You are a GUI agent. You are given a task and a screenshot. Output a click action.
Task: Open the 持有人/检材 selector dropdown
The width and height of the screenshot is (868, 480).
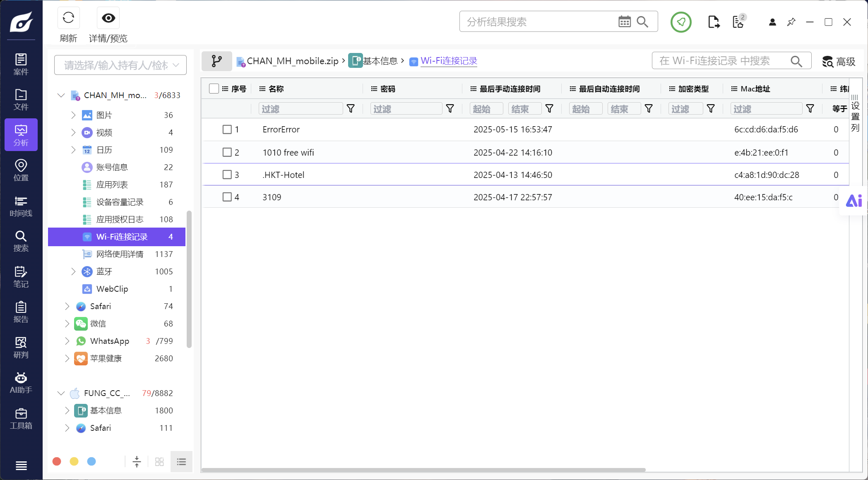click(x=120, y=65)
